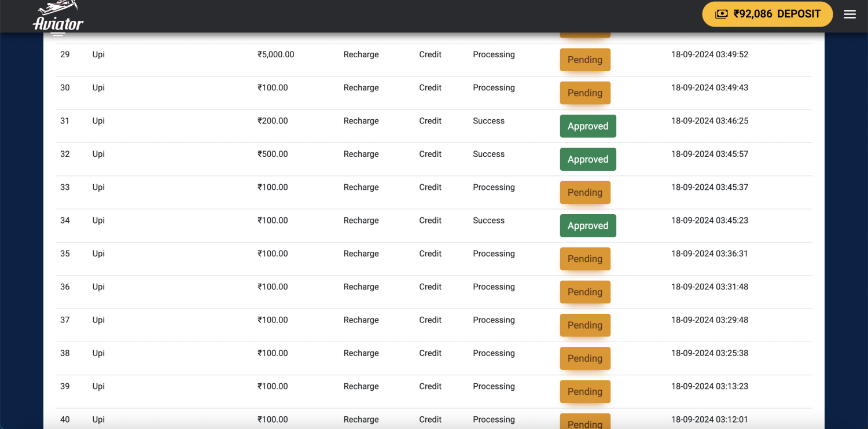Click the Aviator airplane logo
868x429 pixels.
pyautogui.click(x=58, y=17)
